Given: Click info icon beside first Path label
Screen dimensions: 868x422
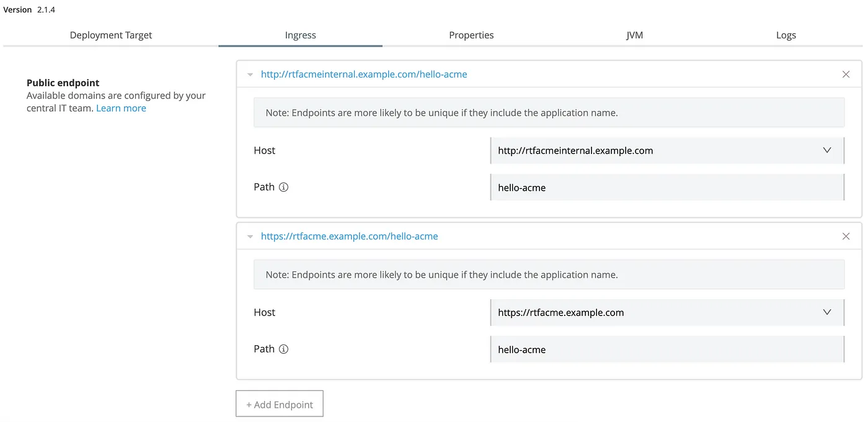Looking at the screenshot, I should (x=283, y=187).
